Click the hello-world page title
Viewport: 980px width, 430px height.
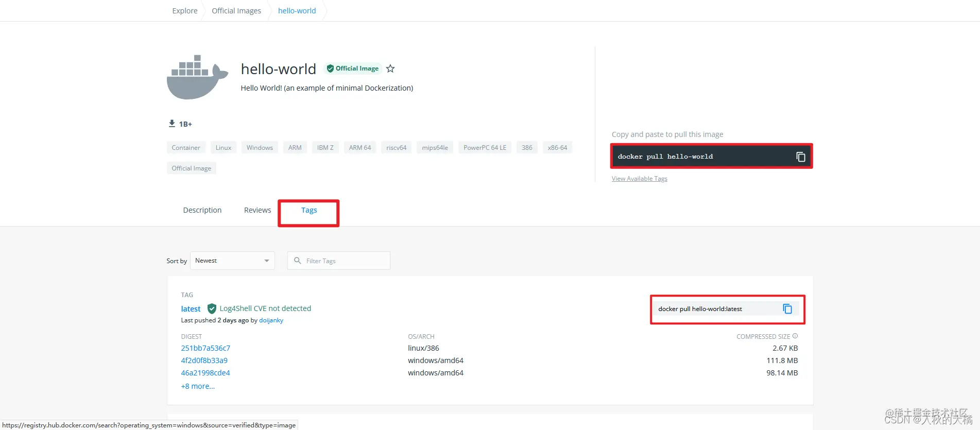(x=279, y=69)
